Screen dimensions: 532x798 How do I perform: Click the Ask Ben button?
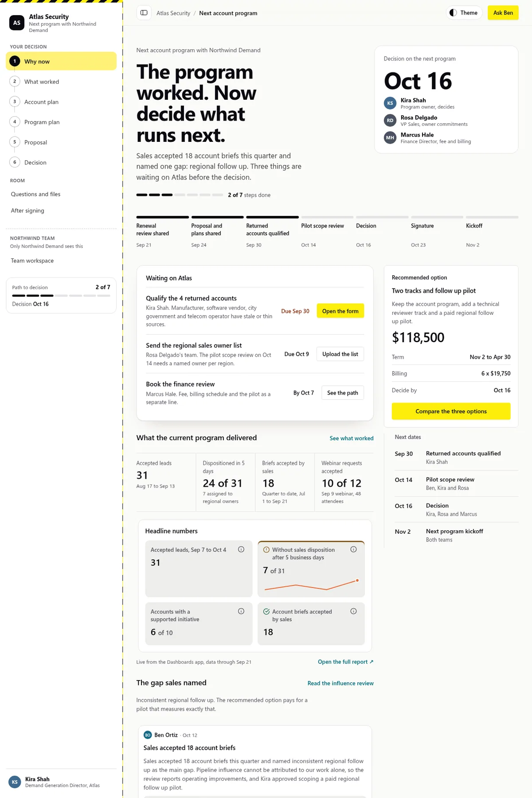pos(503,13)
